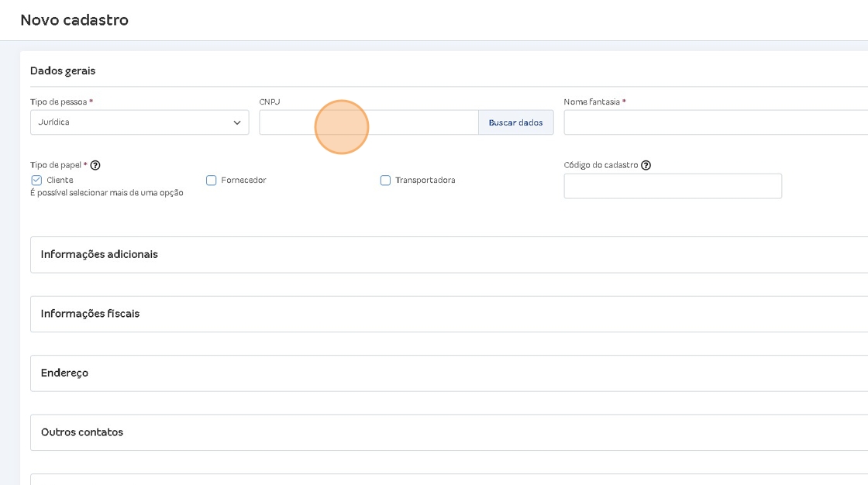The height and width of the screenshot is (485, 868).
Task: Click the help icon beside Código do cadastro
Action: click(646, 165)
